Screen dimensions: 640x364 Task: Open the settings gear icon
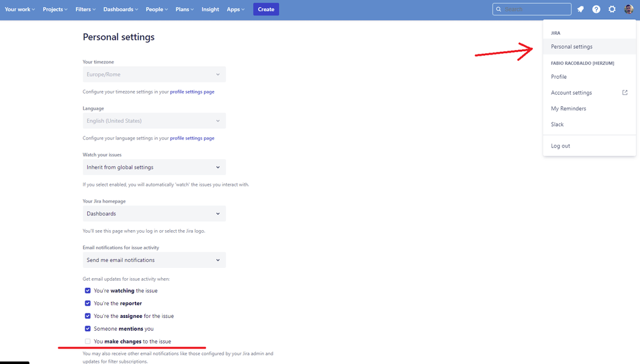612,9
